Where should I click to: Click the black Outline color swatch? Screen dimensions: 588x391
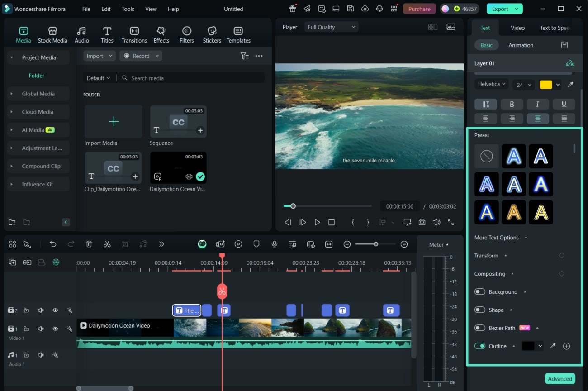tap(528, 346)
